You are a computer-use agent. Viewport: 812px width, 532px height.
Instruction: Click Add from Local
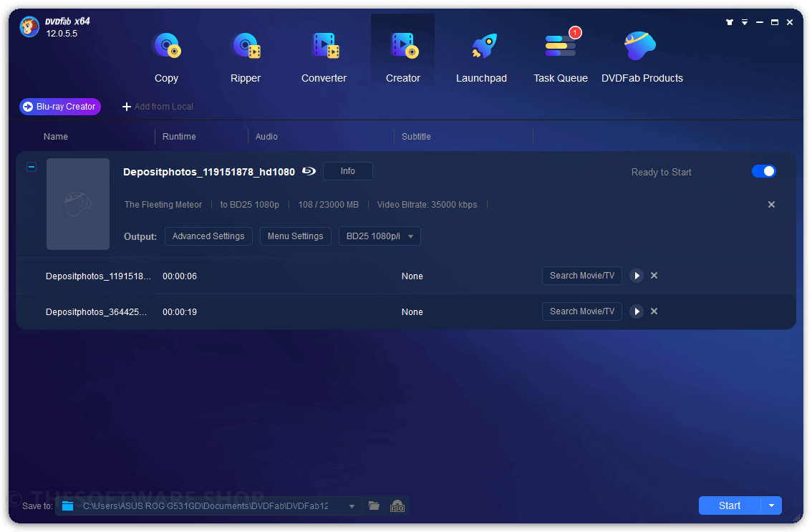tap(158, 106)
